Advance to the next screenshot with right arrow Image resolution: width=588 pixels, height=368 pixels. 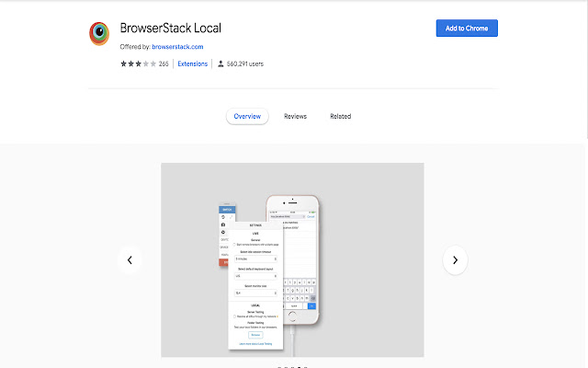pos(455,259)
